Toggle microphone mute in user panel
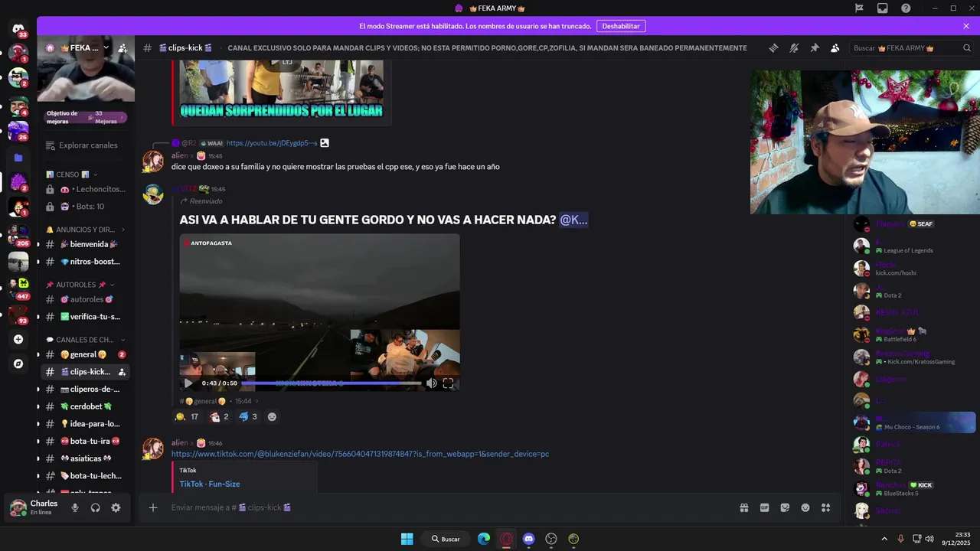The image size is (980, 551). coord(75,507)
